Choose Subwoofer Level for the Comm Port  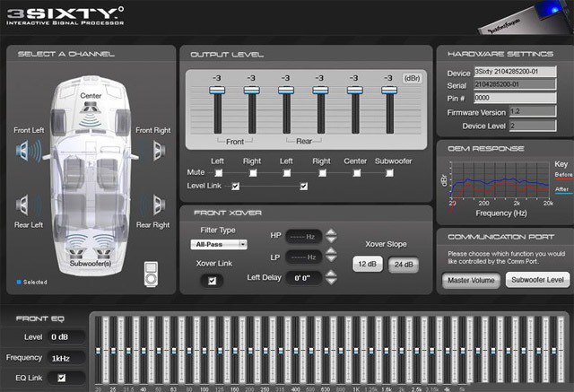coord(537,281)
